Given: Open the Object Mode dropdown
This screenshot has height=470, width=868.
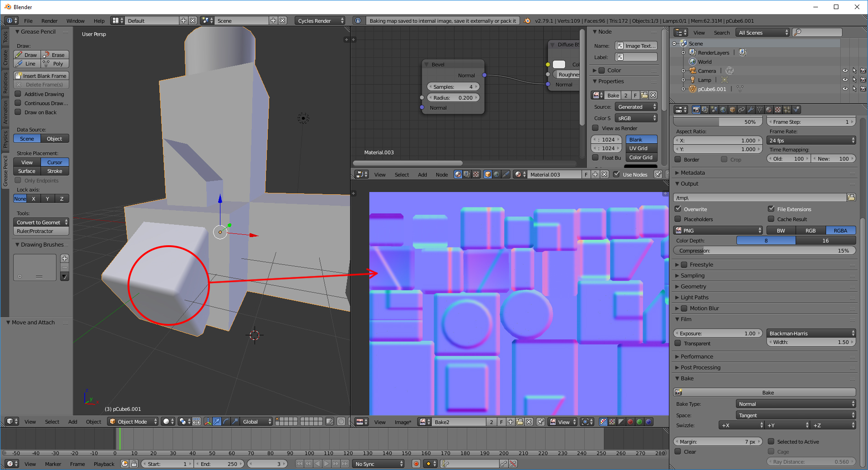Looking at the screenshot, I should [x=133, y=422].
